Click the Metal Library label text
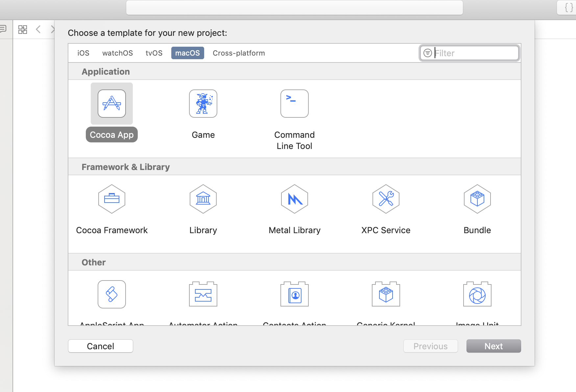 click(x=295, y=230)
